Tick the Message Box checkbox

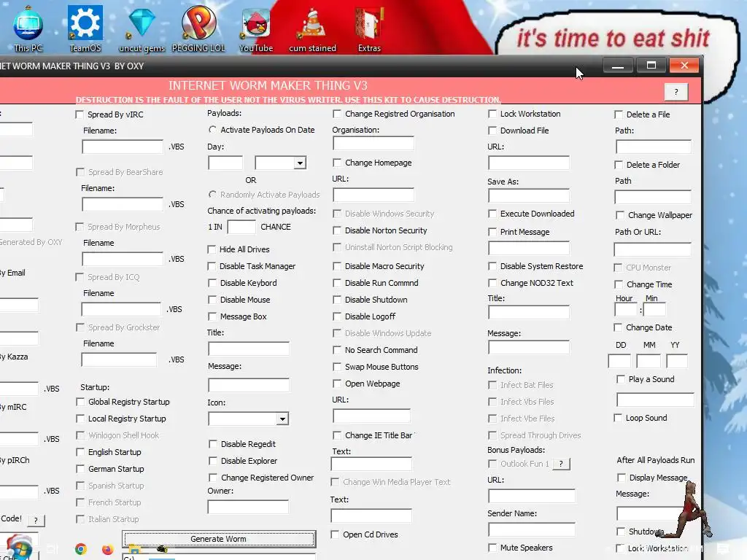[x=212, y=316]
